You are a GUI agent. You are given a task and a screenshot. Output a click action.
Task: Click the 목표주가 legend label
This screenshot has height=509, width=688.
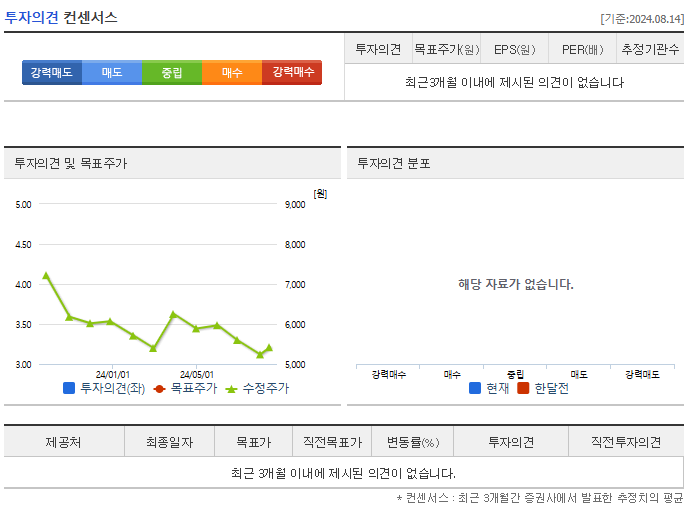pyautogui.click(x=194, y=388)
